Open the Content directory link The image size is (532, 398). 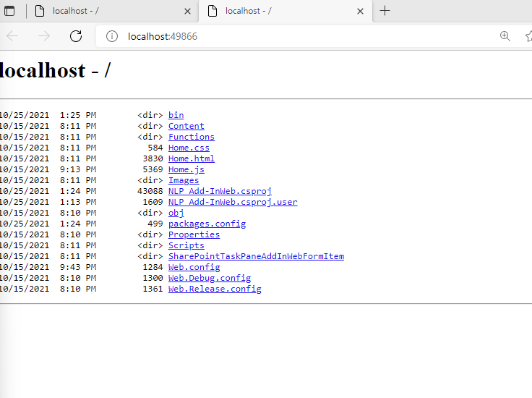[186, 126]
